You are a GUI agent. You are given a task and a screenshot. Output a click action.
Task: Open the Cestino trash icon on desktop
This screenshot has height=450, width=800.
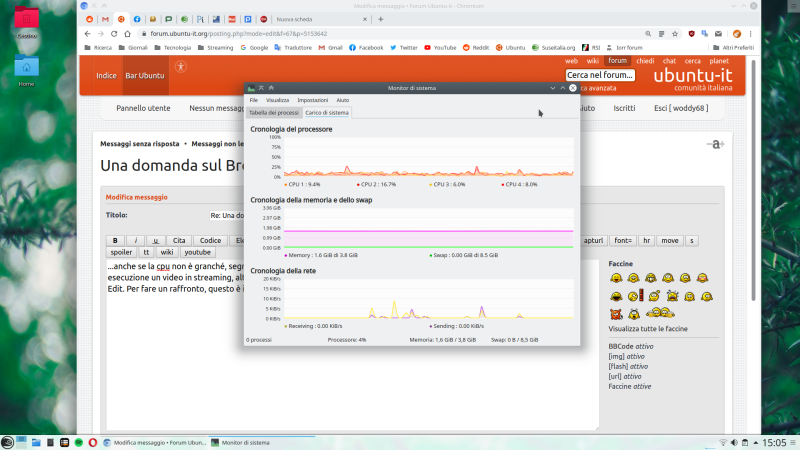pos(27,22)
